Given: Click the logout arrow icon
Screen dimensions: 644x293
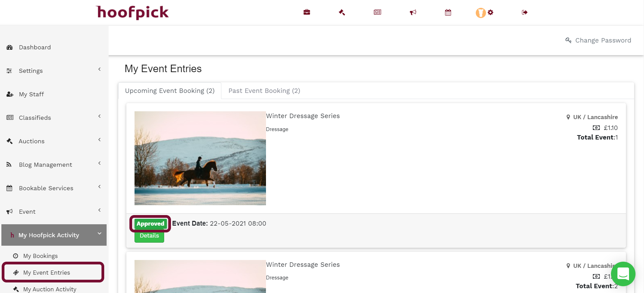Looking at the screenshot, I should [x=524, y=12].
